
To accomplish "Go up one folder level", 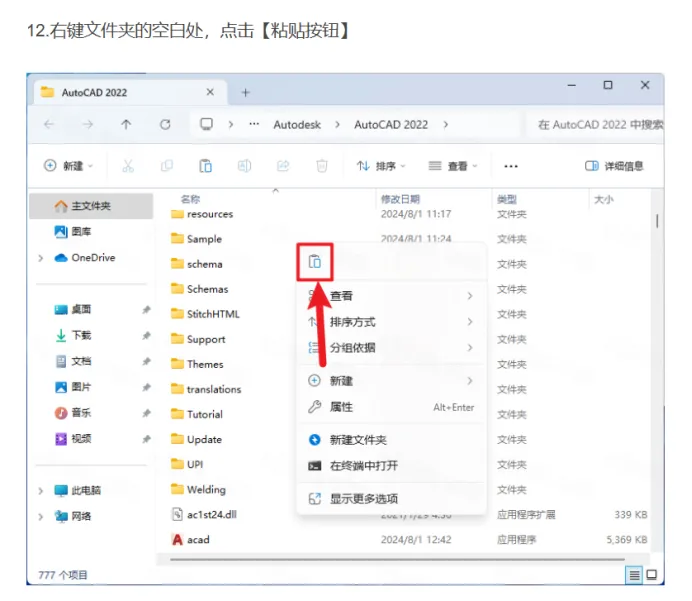I will point(126,125).
